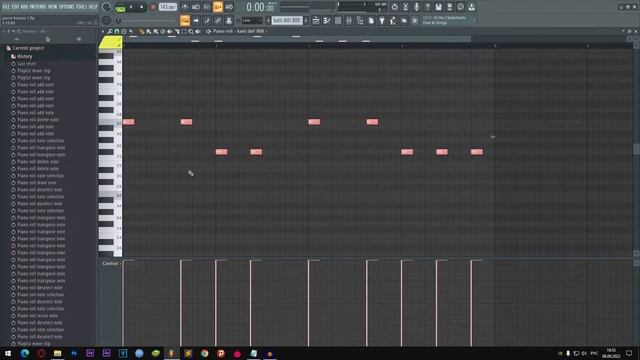Open the ADD menu
640x360 pixels.
click(x=24, y=7)
